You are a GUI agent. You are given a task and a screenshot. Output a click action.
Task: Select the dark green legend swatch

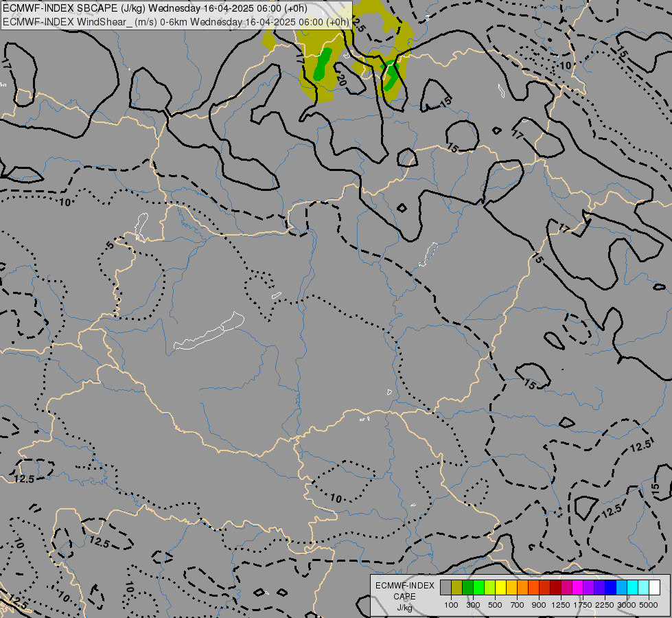467,587
